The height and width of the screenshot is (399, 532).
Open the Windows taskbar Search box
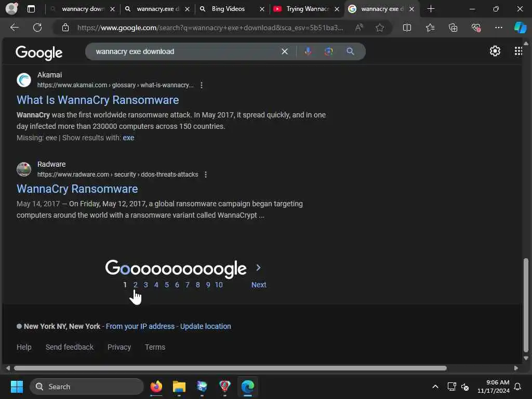[x=87, y=387]
